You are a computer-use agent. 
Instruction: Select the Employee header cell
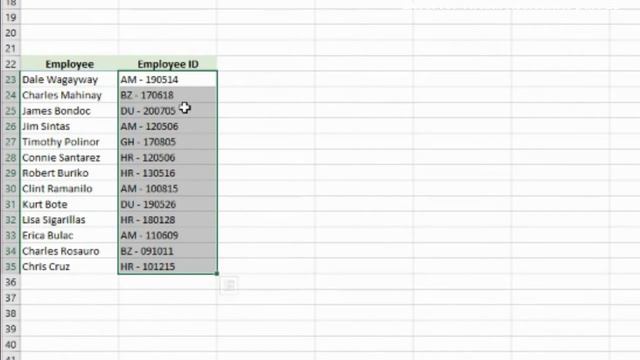coord(69,64)
